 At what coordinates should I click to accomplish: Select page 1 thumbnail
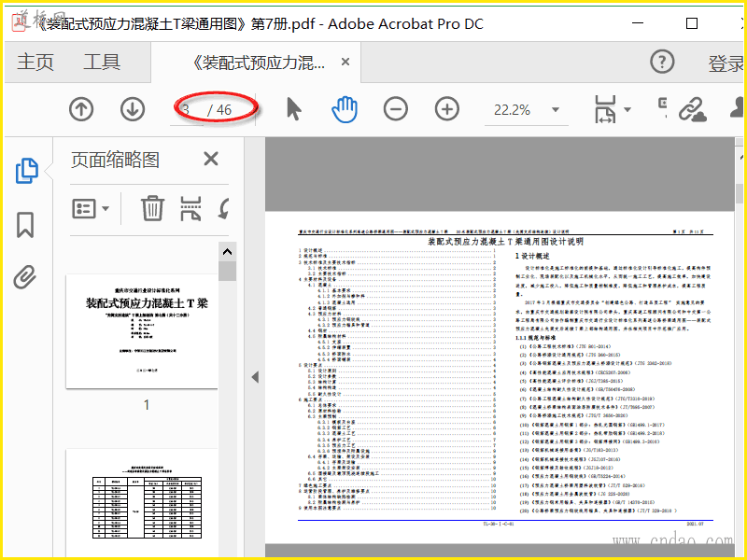click(142, 331)
